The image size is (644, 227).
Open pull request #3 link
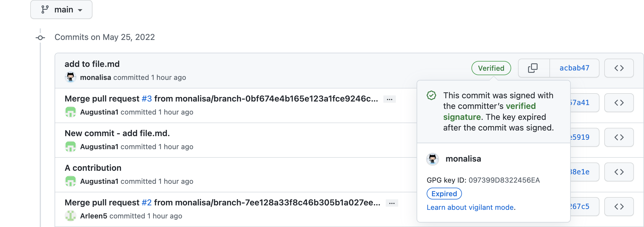(x=147, y=99)
